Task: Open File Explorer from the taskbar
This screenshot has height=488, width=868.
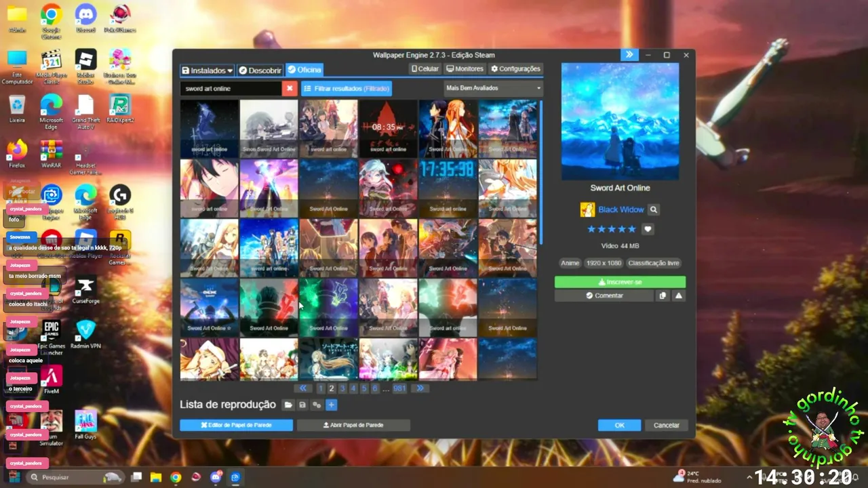Action: tap(156, 477)
